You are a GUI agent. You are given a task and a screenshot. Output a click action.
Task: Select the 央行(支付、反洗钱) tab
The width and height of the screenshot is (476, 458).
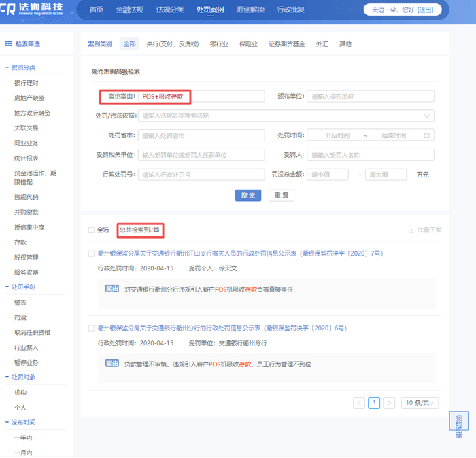pyautogui.click(x=173, y=44)
